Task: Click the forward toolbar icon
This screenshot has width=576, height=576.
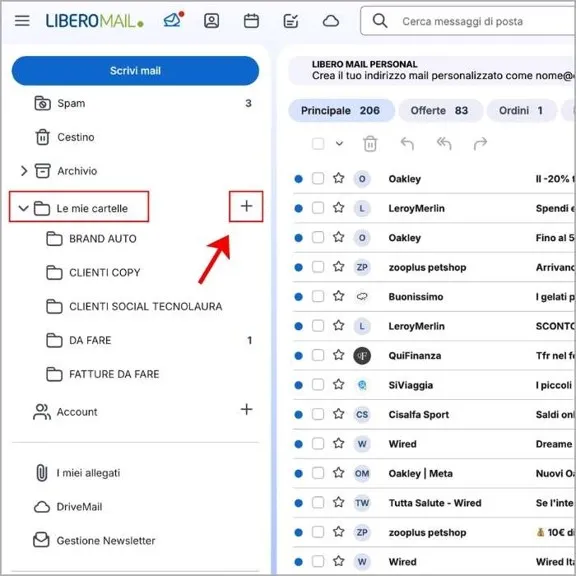Action: (480, 144)
